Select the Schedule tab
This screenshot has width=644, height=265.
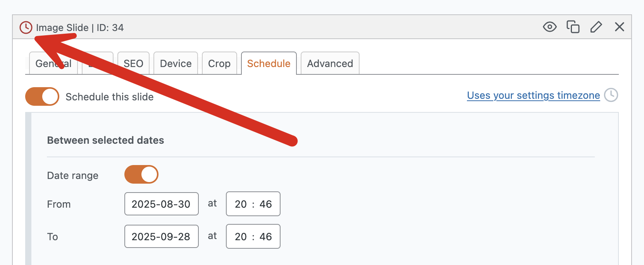pyautogui.click(x=269, y=64)
